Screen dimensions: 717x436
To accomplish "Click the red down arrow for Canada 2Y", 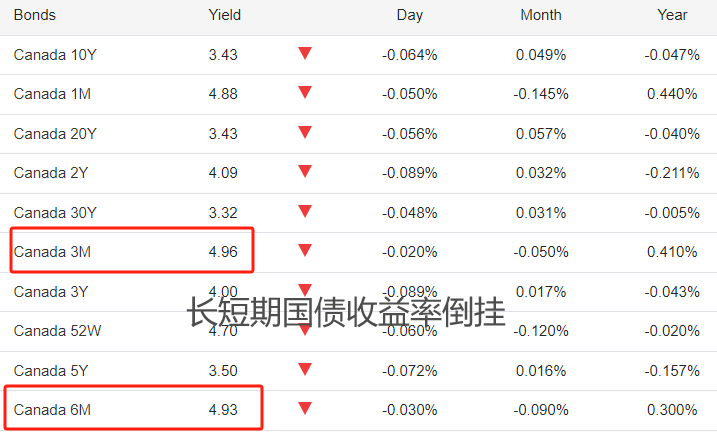I will pos(305,172).
